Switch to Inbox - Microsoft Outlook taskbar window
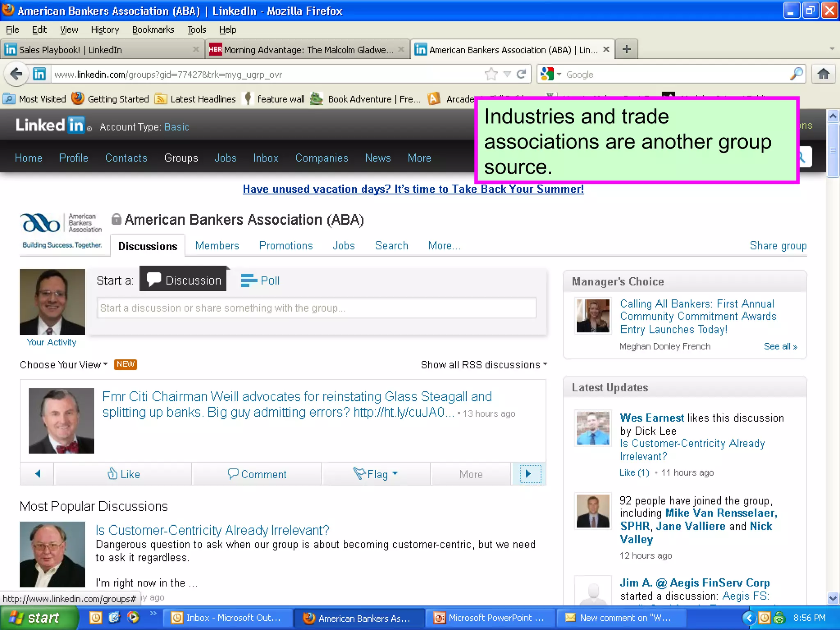This screenshot has height=630, width=840. pyautogui.click(x=228, y=618)
